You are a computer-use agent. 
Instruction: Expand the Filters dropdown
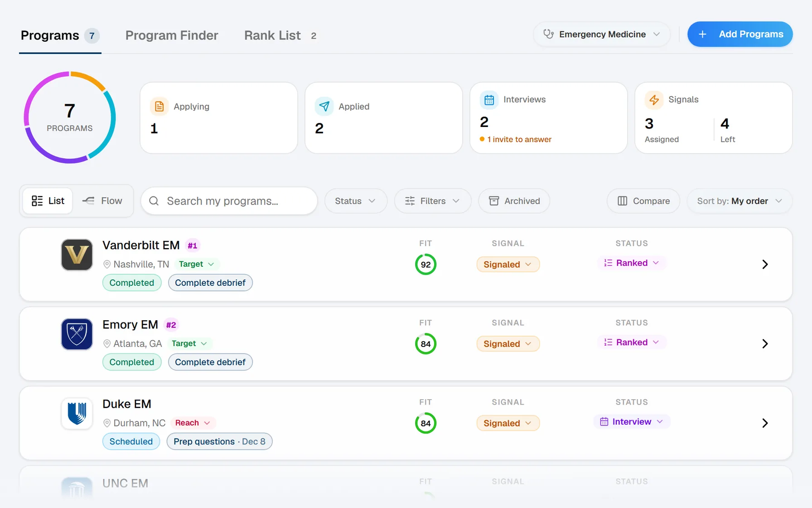click(433, 201)
